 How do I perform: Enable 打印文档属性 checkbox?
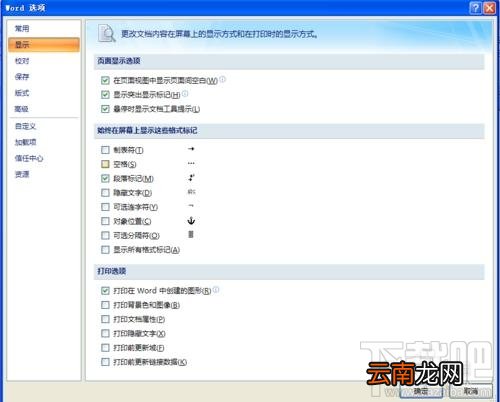point(105,319)
